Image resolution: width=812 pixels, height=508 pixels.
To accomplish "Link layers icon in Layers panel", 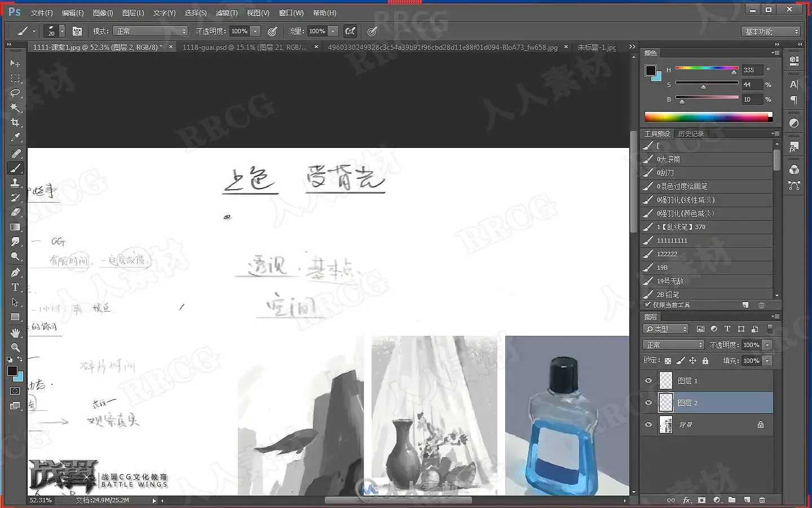I will [671, 500].
